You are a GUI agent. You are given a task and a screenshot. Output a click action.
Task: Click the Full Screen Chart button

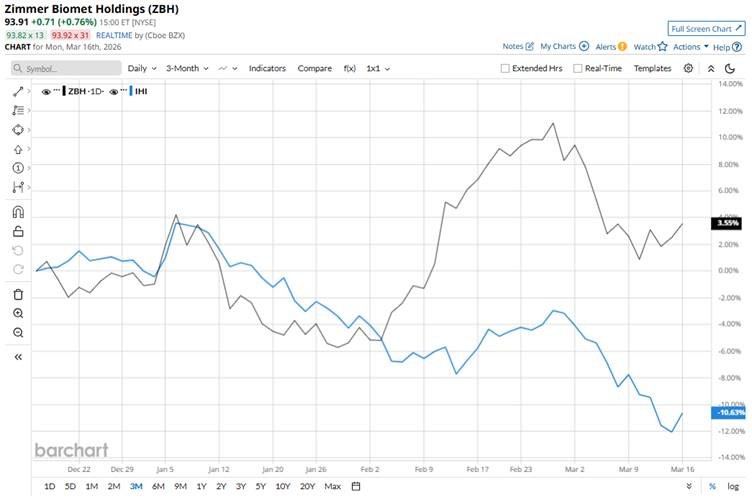705,29
